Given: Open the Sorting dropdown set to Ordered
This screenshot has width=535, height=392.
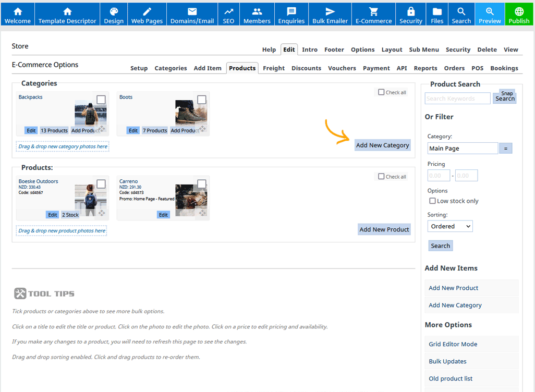Looking at the screenshot, I should tap(450, 226).
